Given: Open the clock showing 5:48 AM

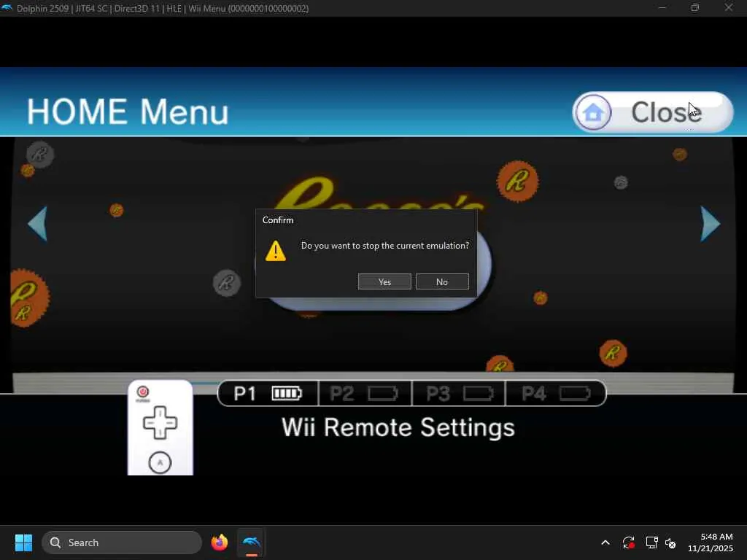Looking at the screenshot, I should pos(711,542).
